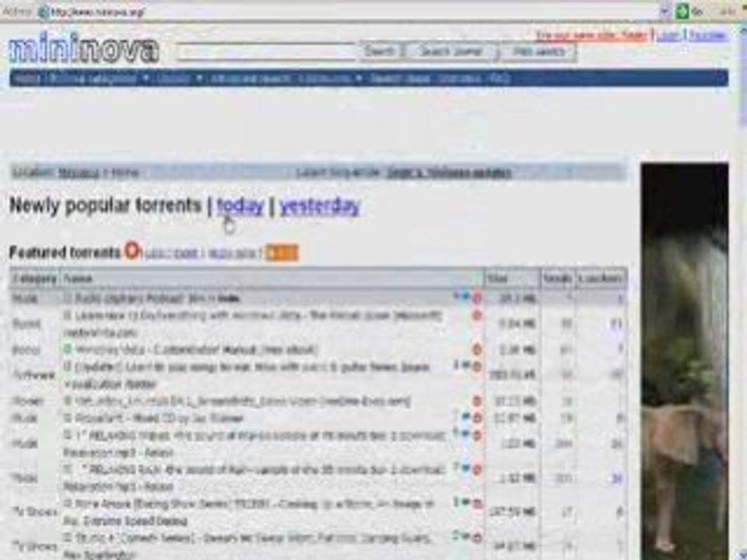Click the green Go arrow beside the address bar
Image resolution: width=747 pixels, height=560 pixels.
click(x=682, y=10)
